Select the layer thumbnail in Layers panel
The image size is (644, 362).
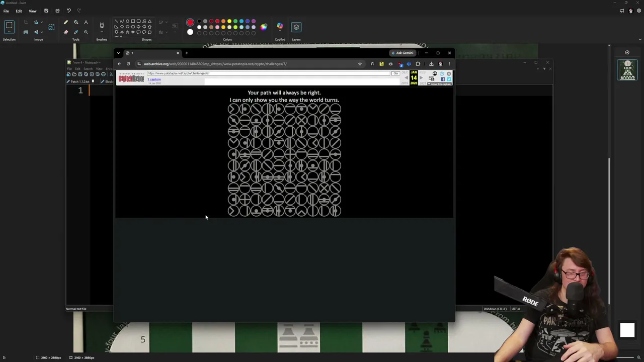point(627,70)
